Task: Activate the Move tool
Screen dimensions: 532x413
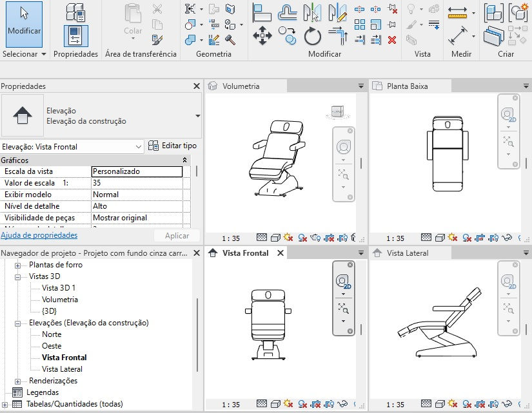Action: (262, 35)
